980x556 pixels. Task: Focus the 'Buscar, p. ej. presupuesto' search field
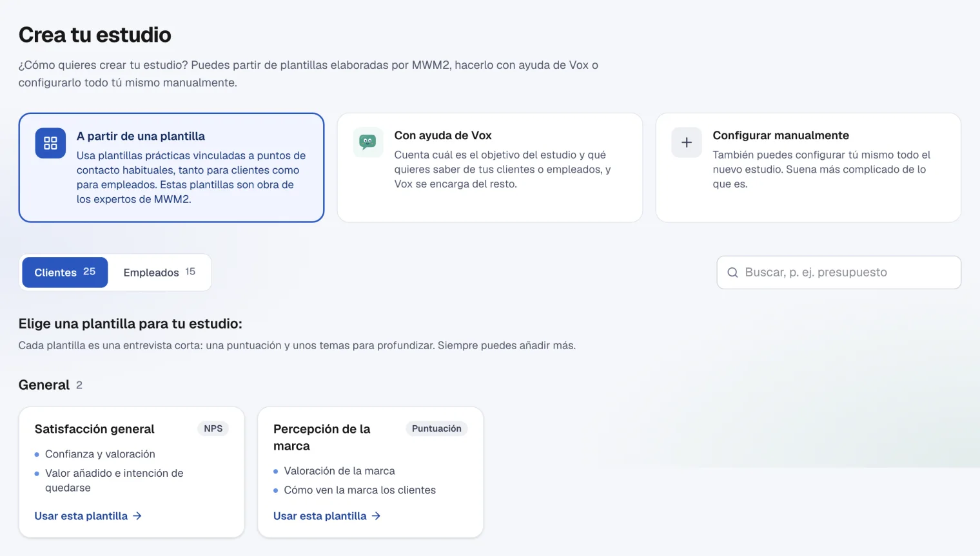(x=839, y=273)
